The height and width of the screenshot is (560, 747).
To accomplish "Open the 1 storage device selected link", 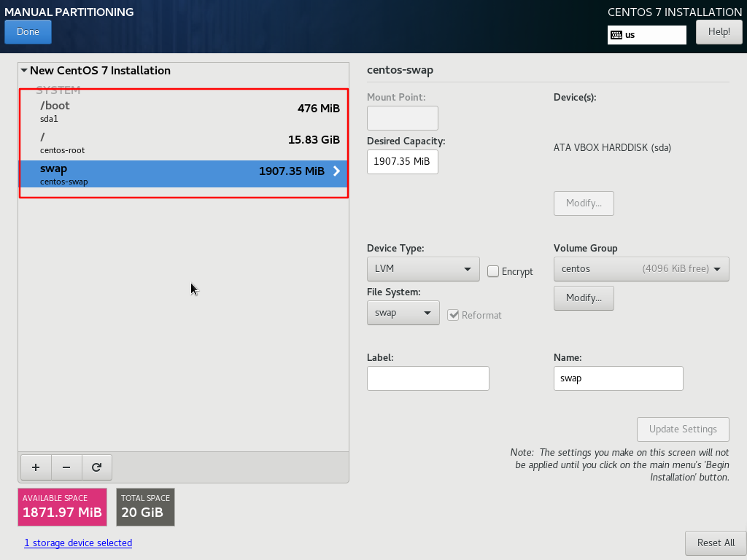I will (x=78, y=542).
